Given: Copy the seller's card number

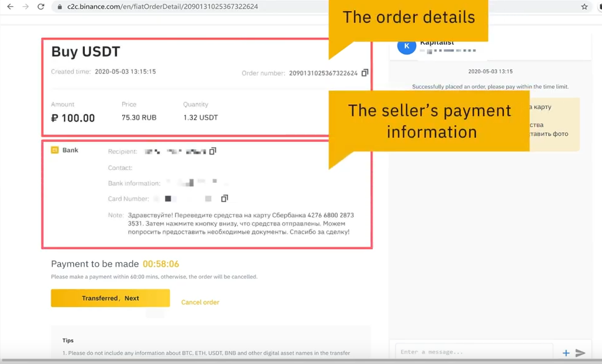Looking at the screenshot, I should (224, 198).
